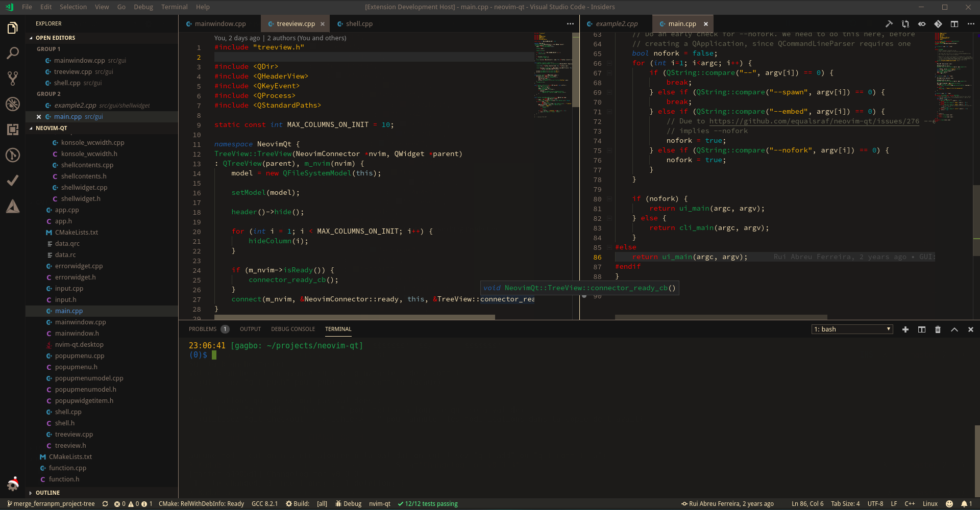Viewport: 980px width, 510px height.
Task: Click the commit-arrow icon in editor toolbar
Action: [x=922, y=24]
